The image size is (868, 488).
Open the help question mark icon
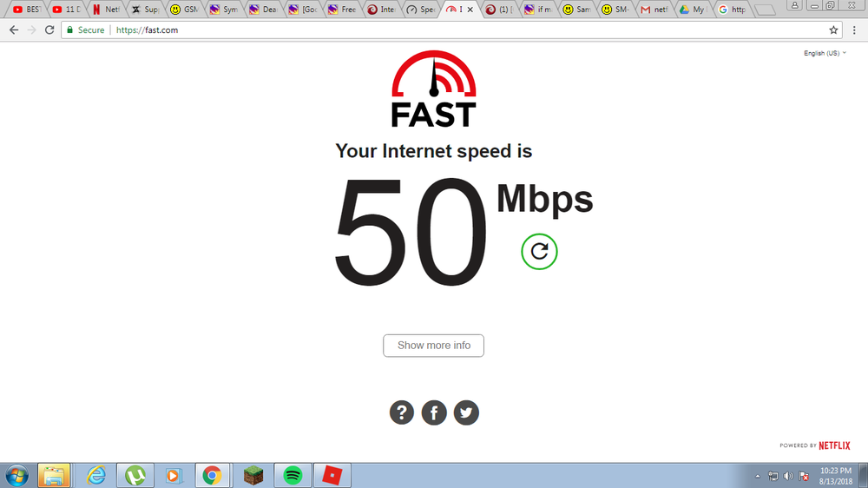(402, 412)
